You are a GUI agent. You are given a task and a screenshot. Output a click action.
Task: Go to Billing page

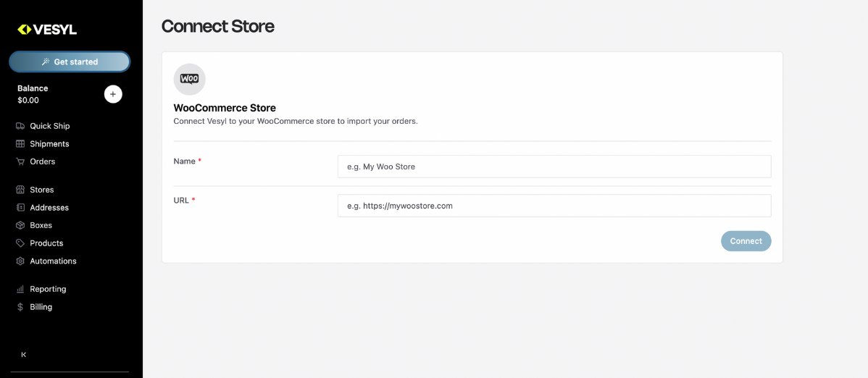(x=41, y=306)
